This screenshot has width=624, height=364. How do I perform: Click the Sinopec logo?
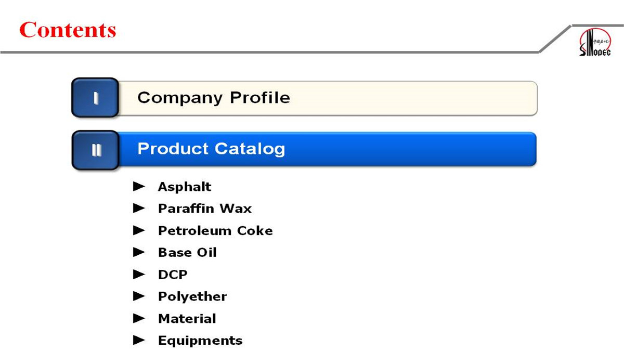595,42
